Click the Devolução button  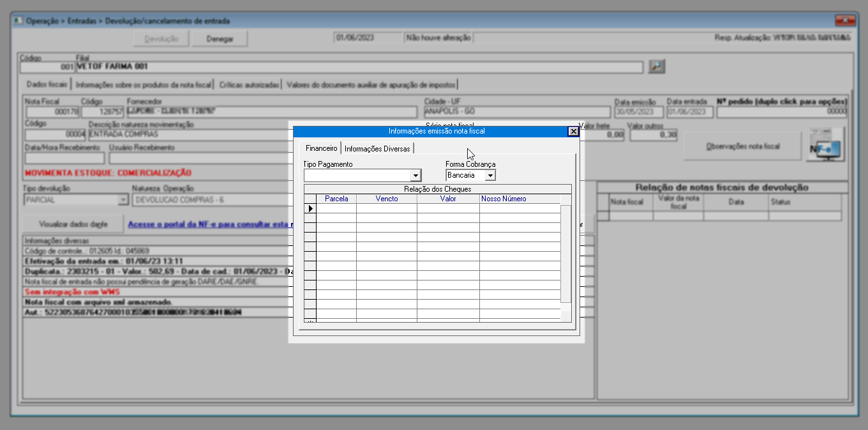tap(161, 39)
